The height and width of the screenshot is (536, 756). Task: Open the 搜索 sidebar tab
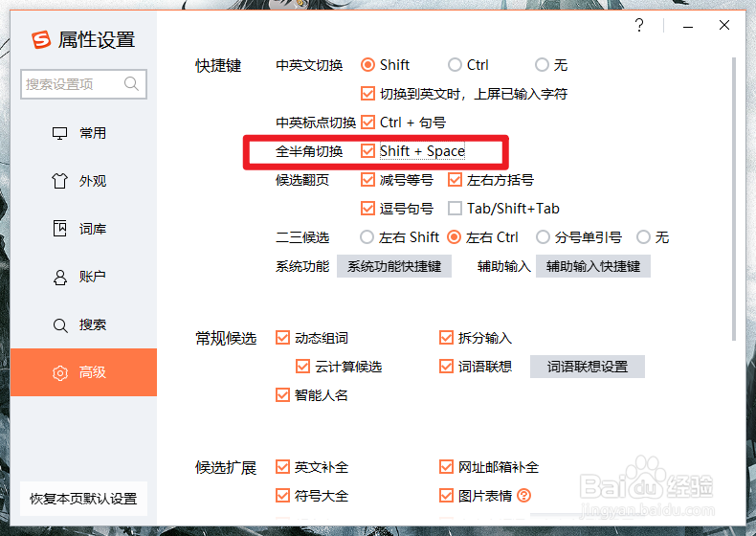[83, 324]
